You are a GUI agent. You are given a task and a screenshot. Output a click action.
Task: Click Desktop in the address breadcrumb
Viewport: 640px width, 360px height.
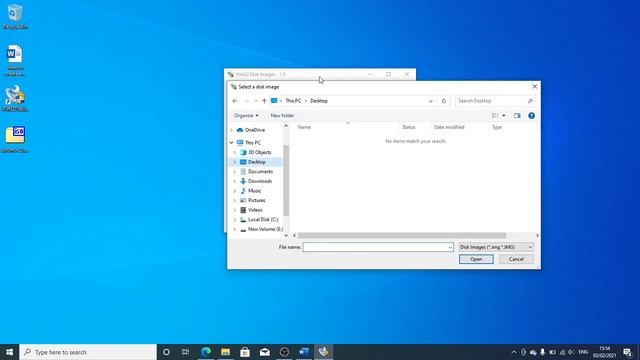[x=319, y=101]
